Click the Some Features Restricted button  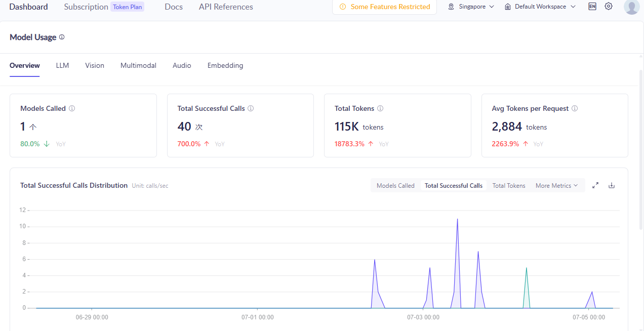(384, 7)
